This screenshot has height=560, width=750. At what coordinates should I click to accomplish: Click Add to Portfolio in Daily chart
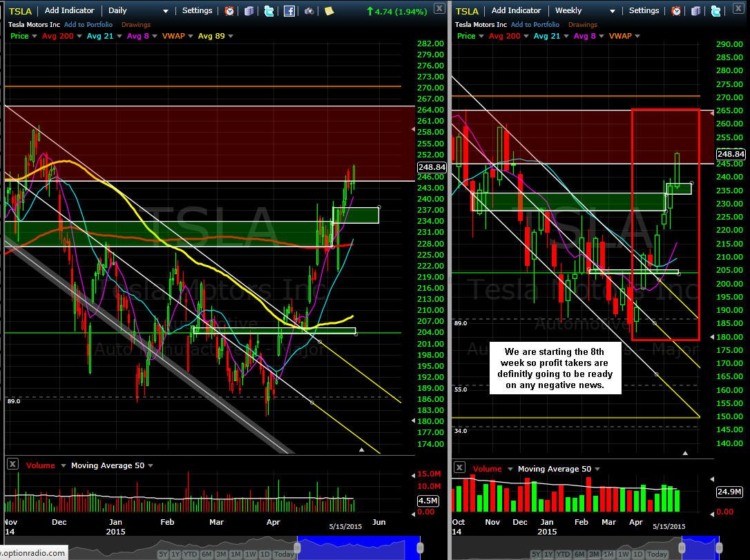88,24
